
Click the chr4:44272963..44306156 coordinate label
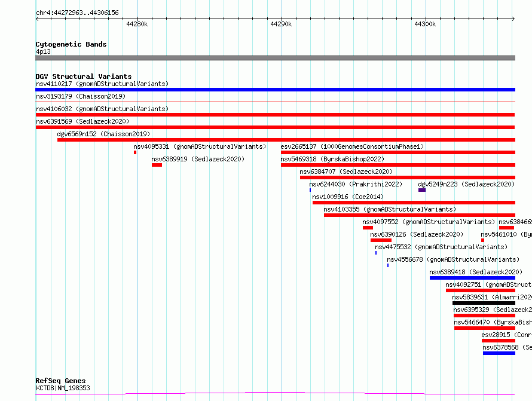pos(77,13)
